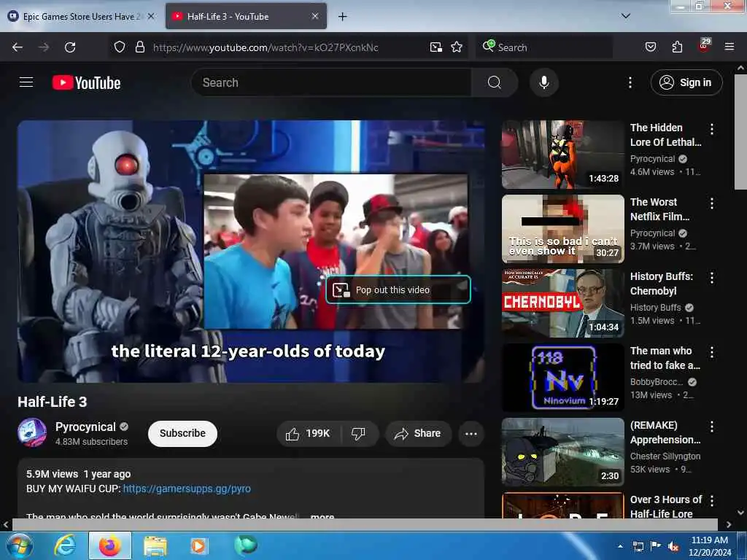
Task: Open History Buffs Chernobyl thumbnail
Action: coord(562,303)
